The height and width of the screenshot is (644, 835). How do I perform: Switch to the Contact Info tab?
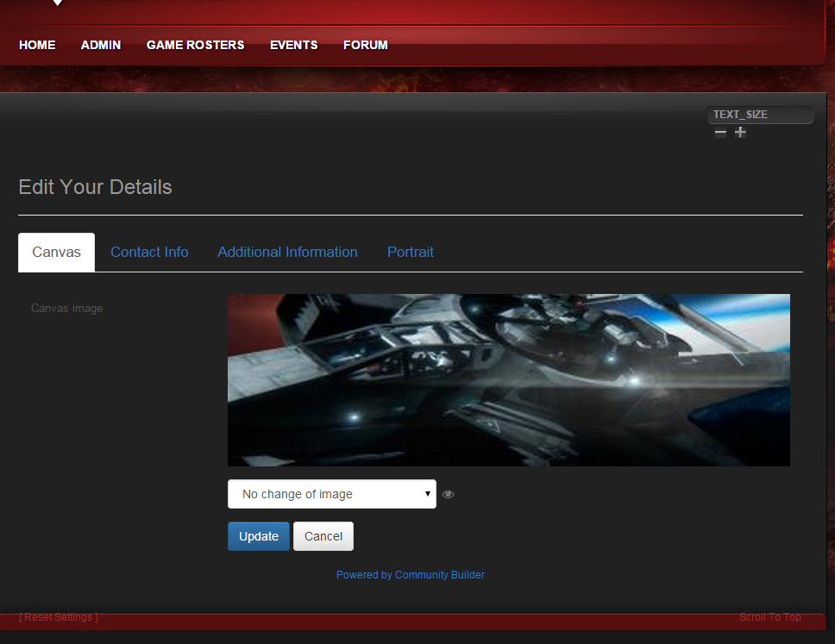pyautogui.click(x=149, y=253)
